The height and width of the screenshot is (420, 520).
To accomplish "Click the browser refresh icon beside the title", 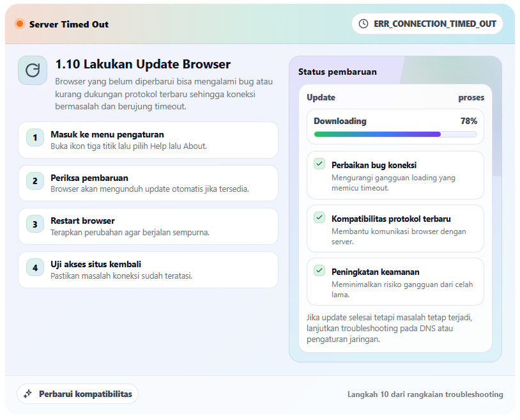I will pyautogui.click(x=33, y=70).
